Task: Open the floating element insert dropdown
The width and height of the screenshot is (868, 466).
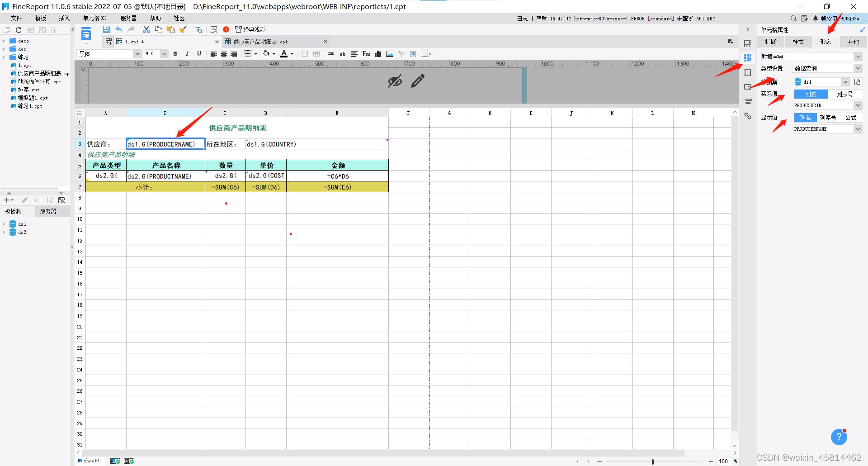Action: [426, 54]
